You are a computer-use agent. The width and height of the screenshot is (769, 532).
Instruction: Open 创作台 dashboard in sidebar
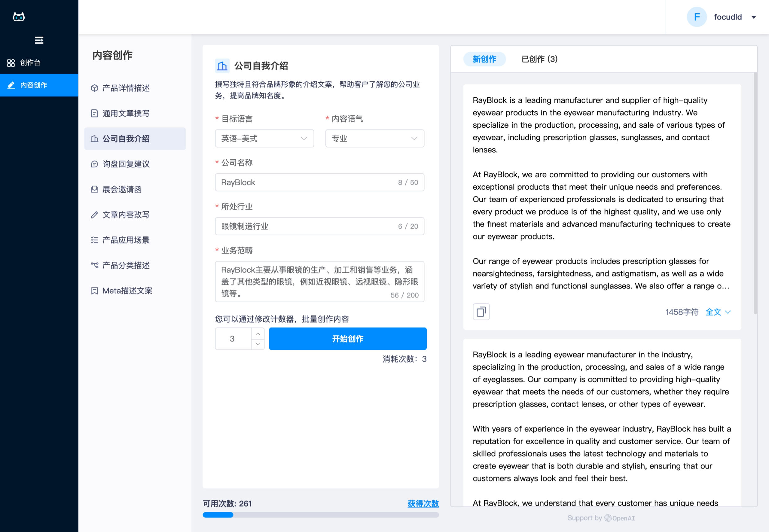[30, 63]
